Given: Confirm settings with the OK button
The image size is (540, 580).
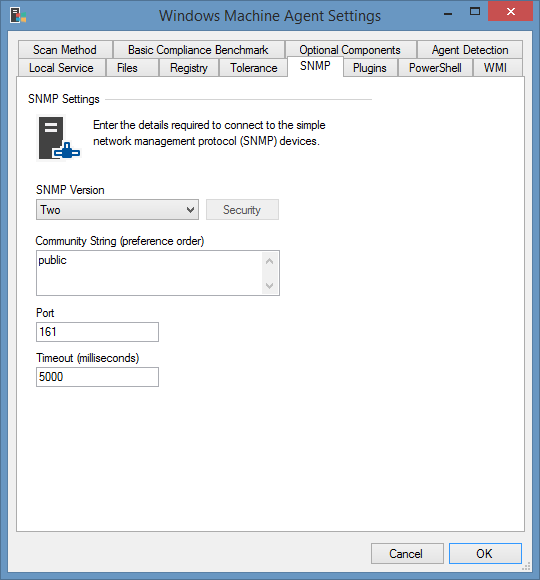Looking at the screenshot, I should click(x=485, y=553).
